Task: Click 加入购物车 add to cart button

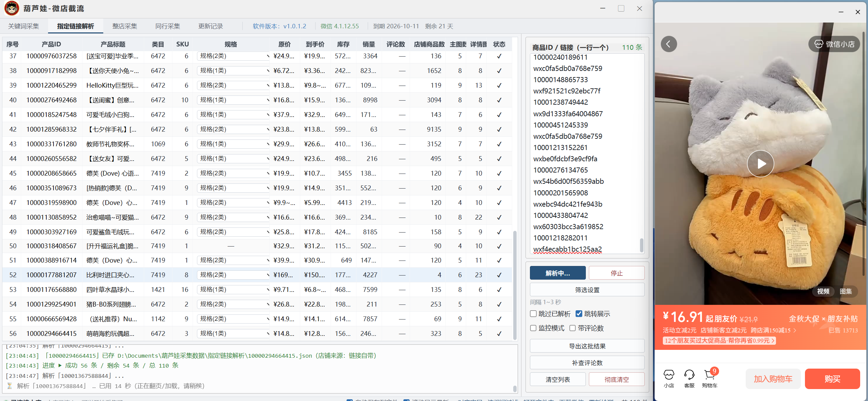Action: coord(773,379)
